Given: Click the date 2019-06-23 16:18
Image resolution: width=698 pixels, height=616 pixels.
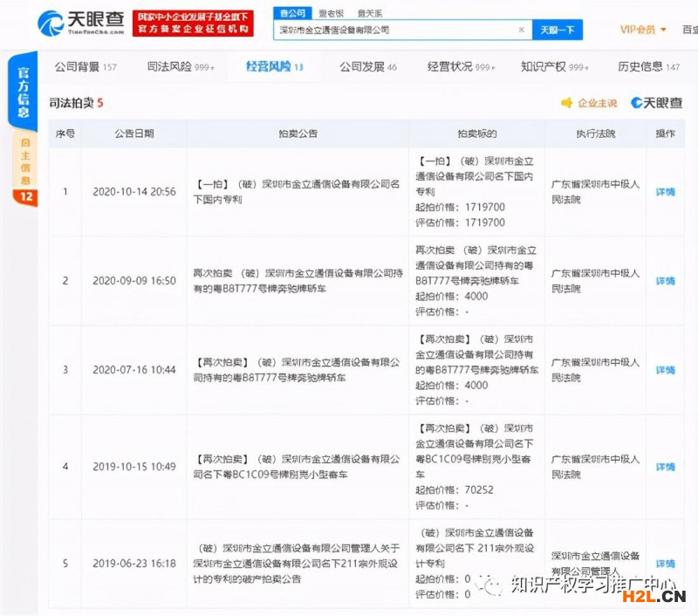Looking at the screenshot, I should (x=134, y=564).
